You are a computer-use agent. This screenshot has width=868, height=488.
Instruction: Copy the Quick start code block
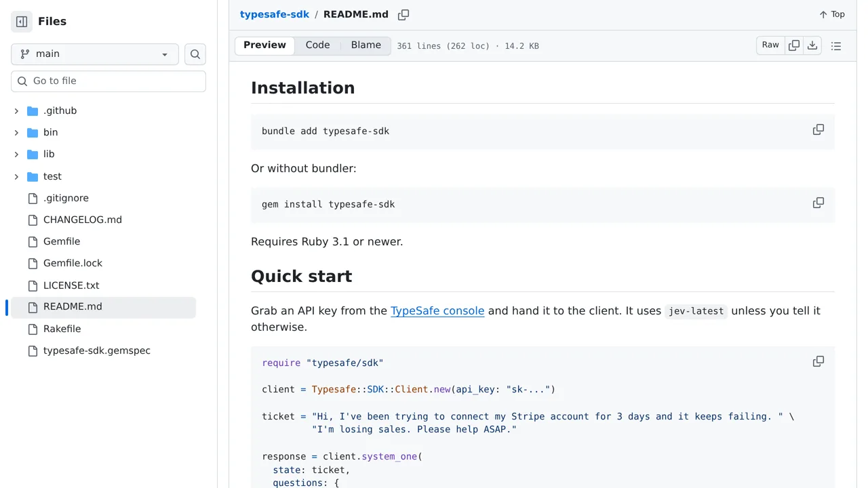(818, 361)
